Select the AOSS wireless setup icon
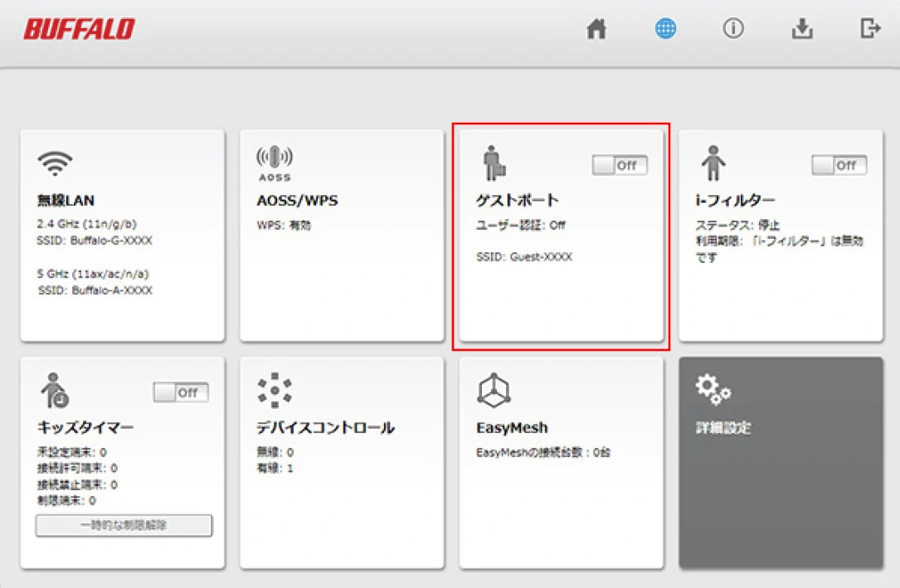This screenshot has height=588, width=900. click(275, 163)
